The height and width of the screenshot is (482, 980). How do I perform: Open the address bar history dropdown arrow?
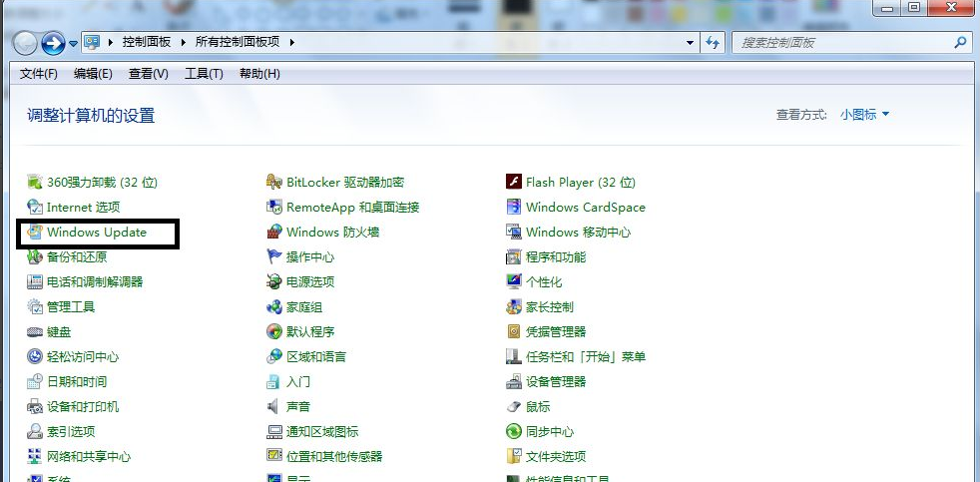(x=691, y=43)
